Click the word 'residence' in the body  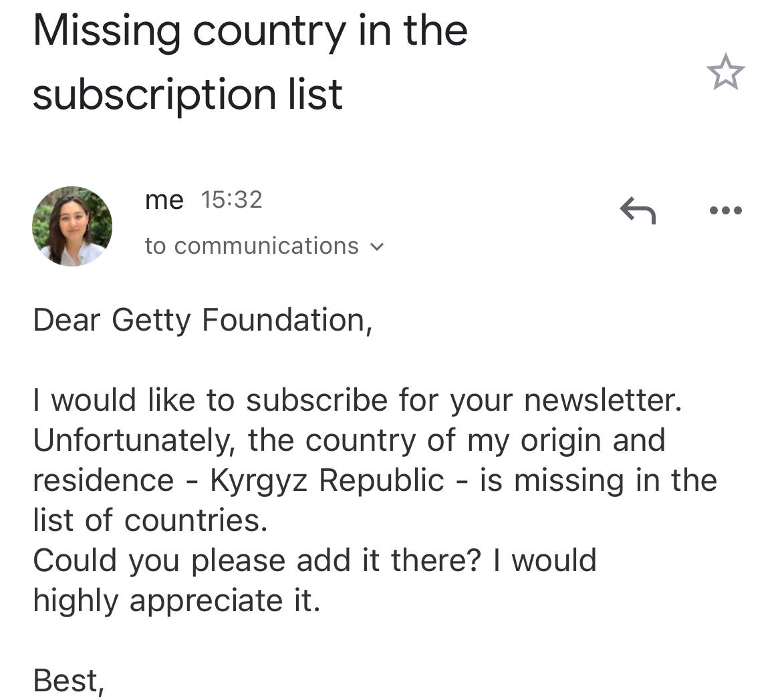tap(103, 481)
